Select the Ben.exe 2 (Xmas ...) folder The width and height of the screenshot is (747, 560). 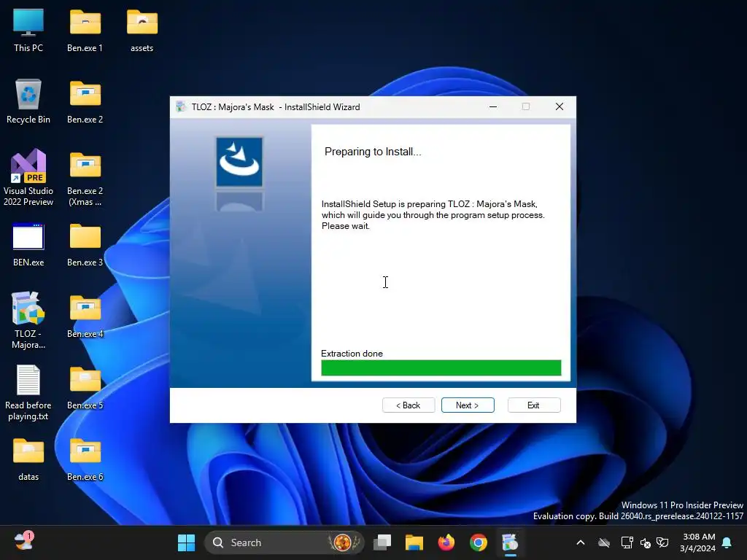pyautogui.click(x=85, y=179)
